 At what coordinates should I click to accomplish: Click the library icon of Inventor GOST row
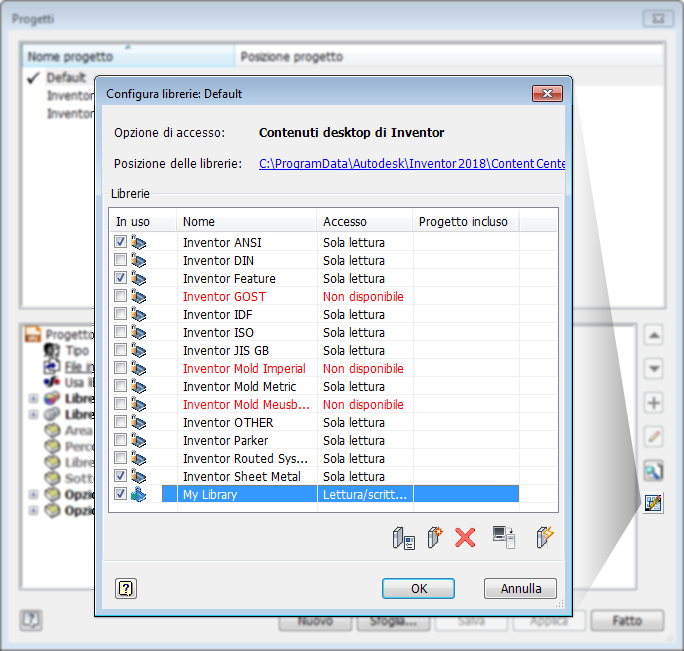click(139, 297)
